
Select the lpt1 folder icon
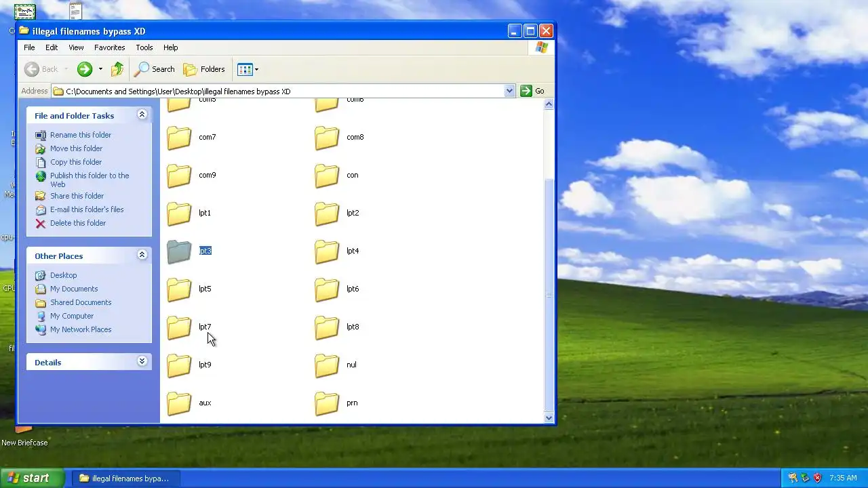pyautogui.click(x=179, y=213)
